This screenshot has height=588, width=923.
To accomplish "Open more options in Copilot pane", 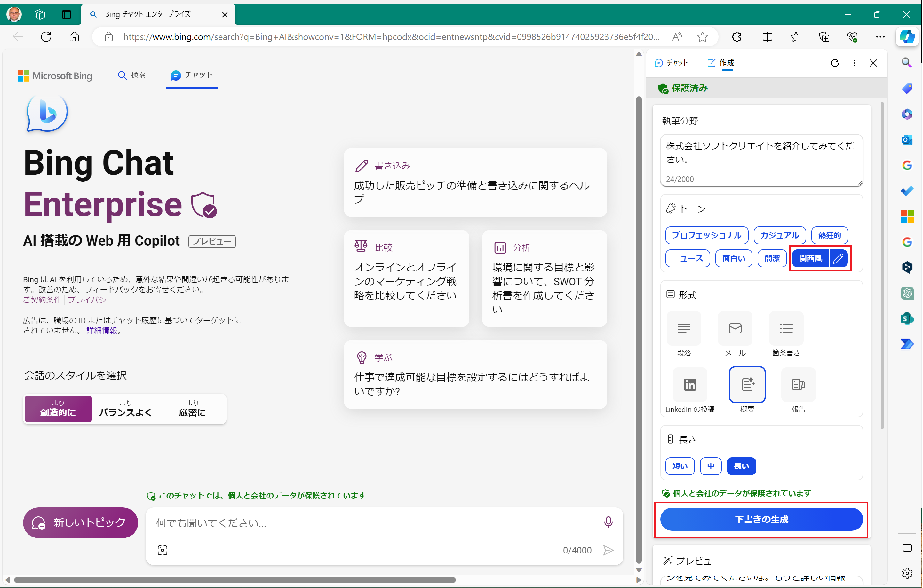I will [854, 63].
